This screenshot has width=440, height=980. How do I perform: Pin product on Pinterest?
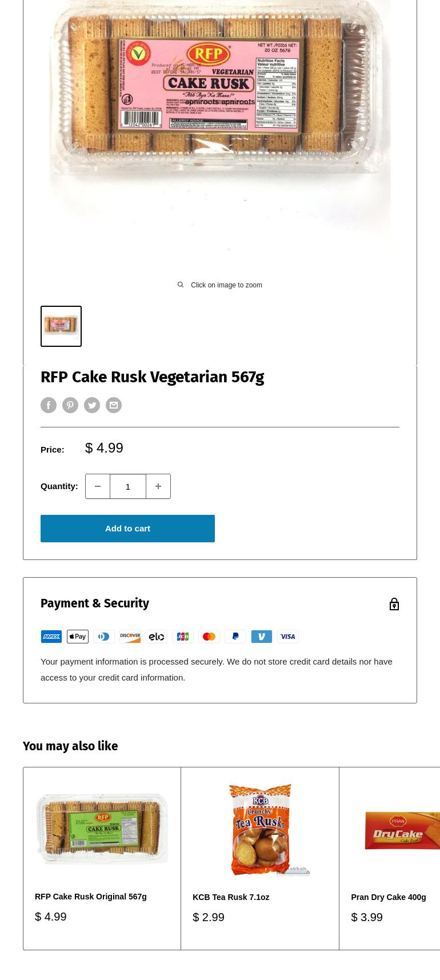click(70, 405)
